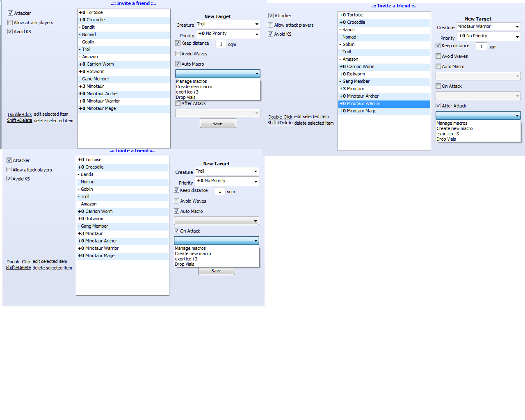Image resolution: width=525 pixels, height=420 pixels.
Task: Click Shift+Delete link in the top-right panel
Action: (x=280, y=123)
